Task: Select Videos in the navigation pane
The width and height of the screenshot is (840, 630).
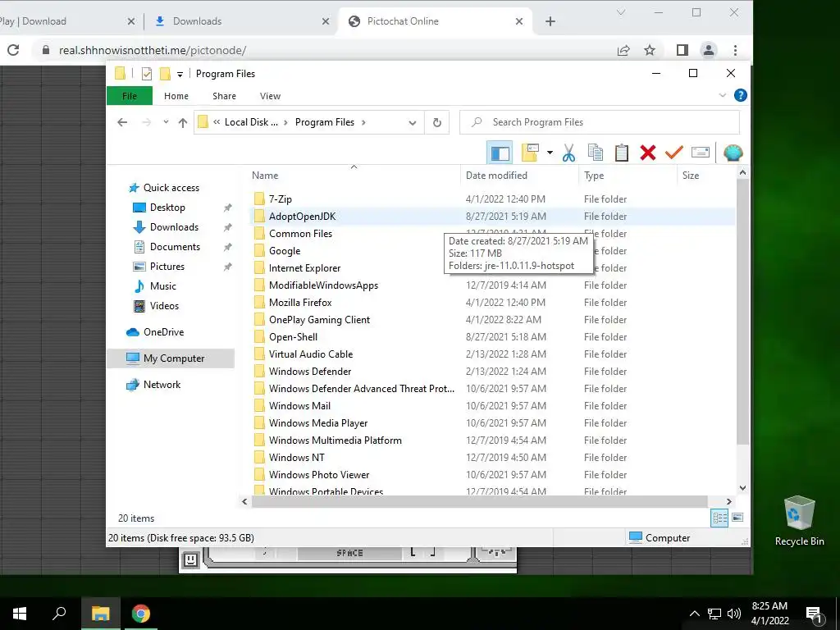Action: 164,306
